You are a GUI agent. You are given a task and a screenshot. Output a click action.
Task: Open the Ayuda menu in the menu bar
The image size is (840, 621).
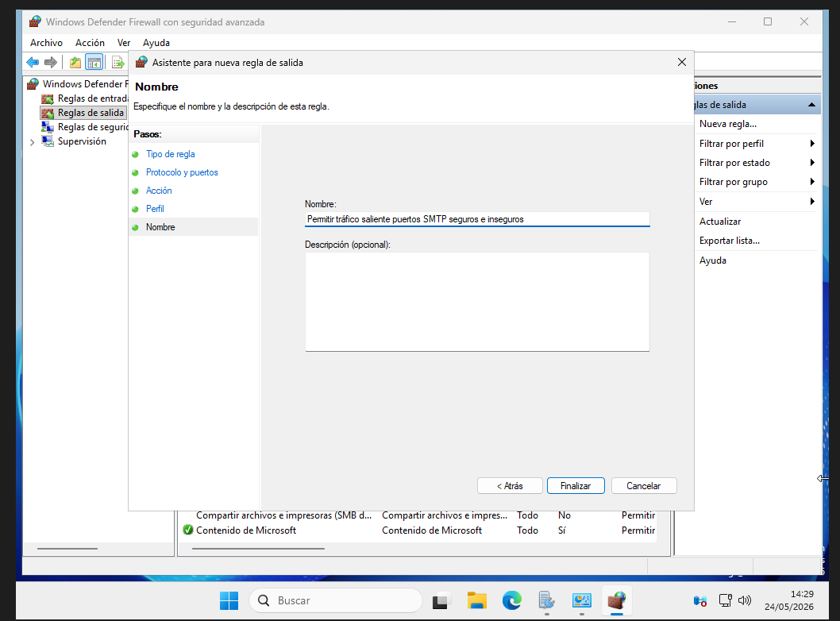coord(156,43)
